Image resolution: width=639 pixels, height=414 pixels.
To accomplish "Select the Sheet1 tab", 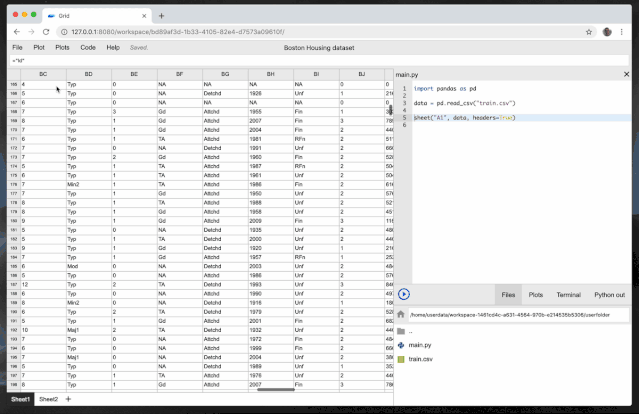I will (x=20, y=399).
